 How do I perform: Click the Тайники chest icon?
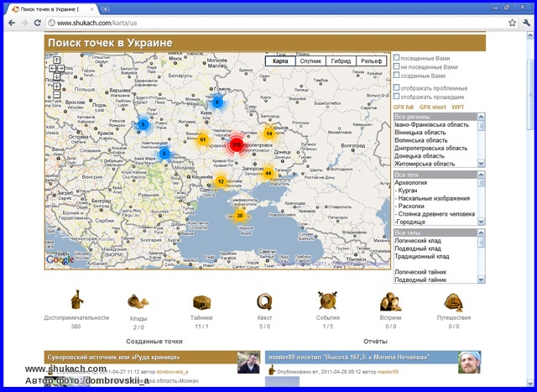pyautogui.click(x=201, y=302)
